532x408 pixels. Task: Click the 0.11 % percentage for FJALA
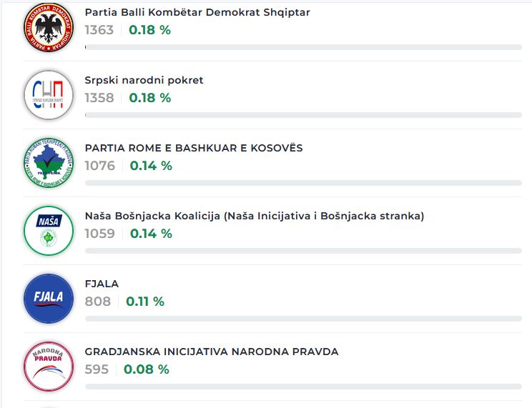click(x=145, y=302)
